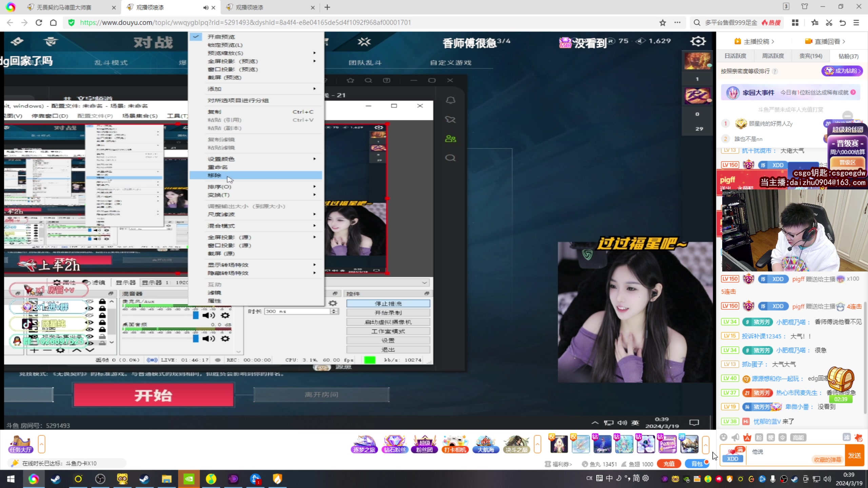This screenshot has height=488, width=868.
Task: Open the 打卡相机 camera icon
Action: pyautogui.click(x=455, y=444)
